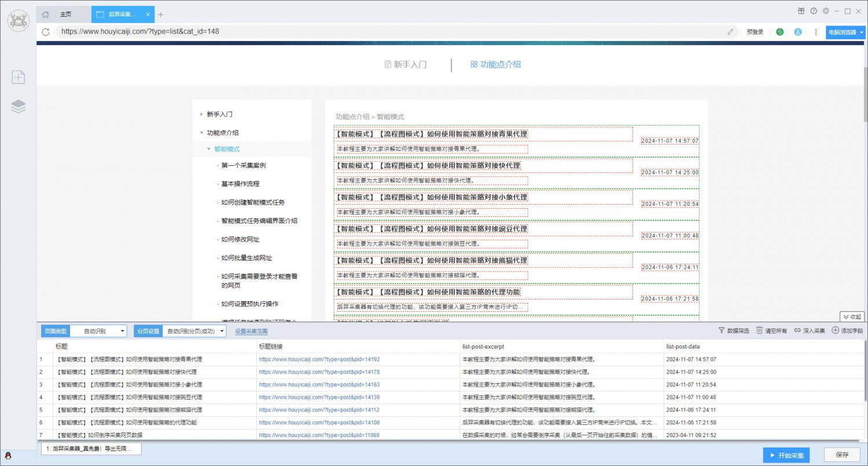Click the reload page icon

46,32
